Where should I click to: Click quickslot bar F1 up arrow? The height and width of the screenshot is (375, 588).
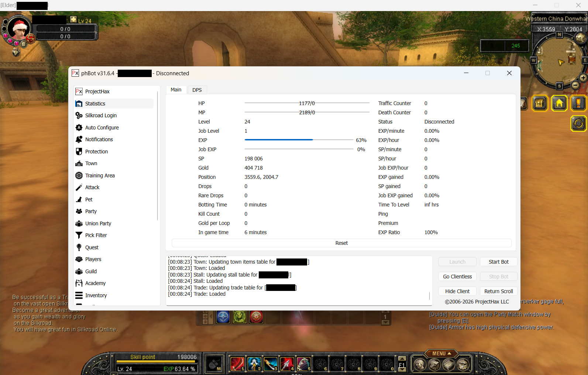(x=402, y=358)
